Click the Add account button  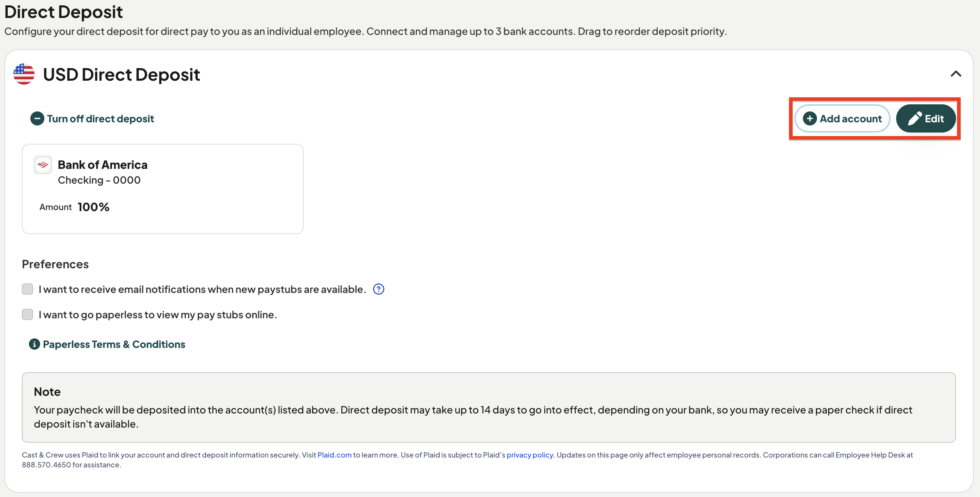pos(842,119)
